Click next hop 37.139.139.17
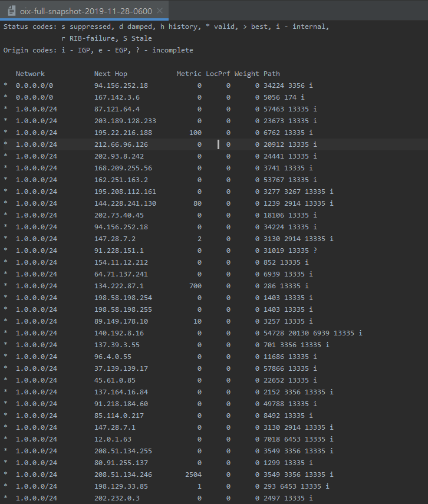 [x=121, y=368]
